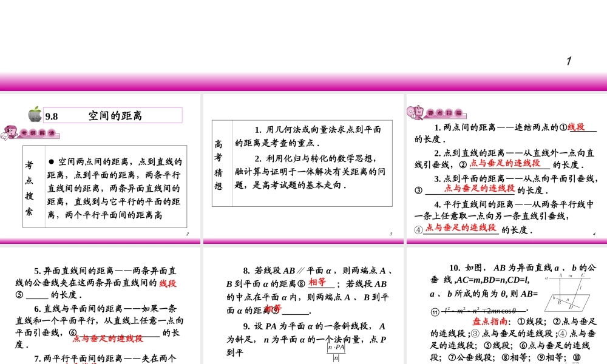Select the bullet line "空间两点间的距离，点到直线的"
The width and height of the screenshot is (607, 364).
click(x=115, y=161)
